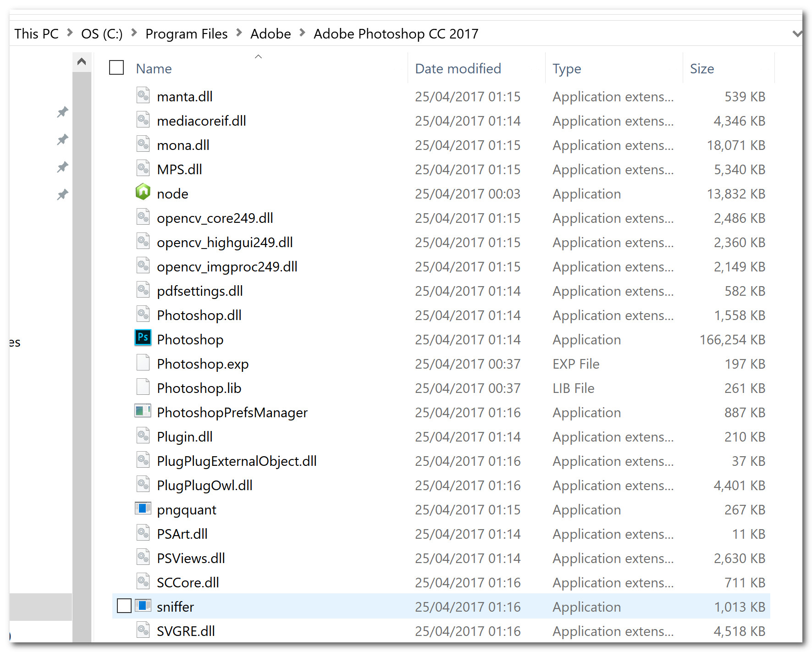Expand the chevron after Adobe breadcrumb
This screenshot has height=652, width=812.
pyautogui.click(x=302, y=33)
